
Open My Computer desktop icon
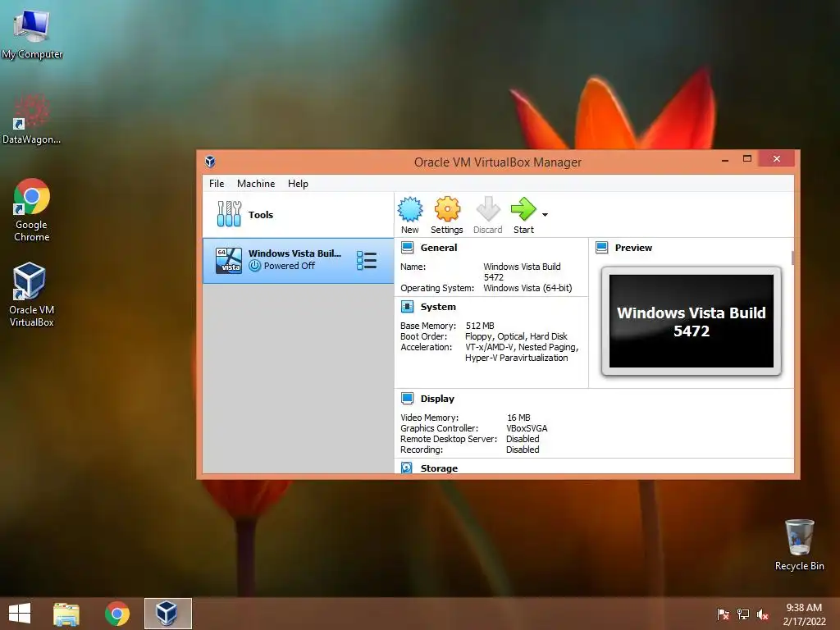click(x=32, y=34)
